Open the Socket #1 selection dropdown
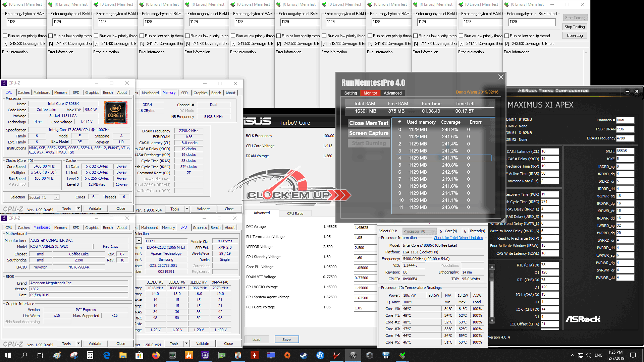The image size is (644, 362). coord(56,197)
